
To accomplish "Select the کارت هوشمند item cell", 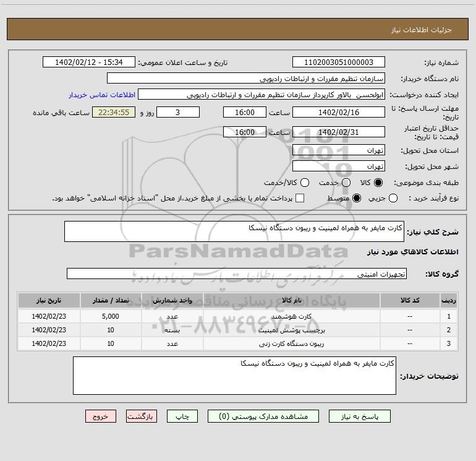I will (x=291, y=316).
